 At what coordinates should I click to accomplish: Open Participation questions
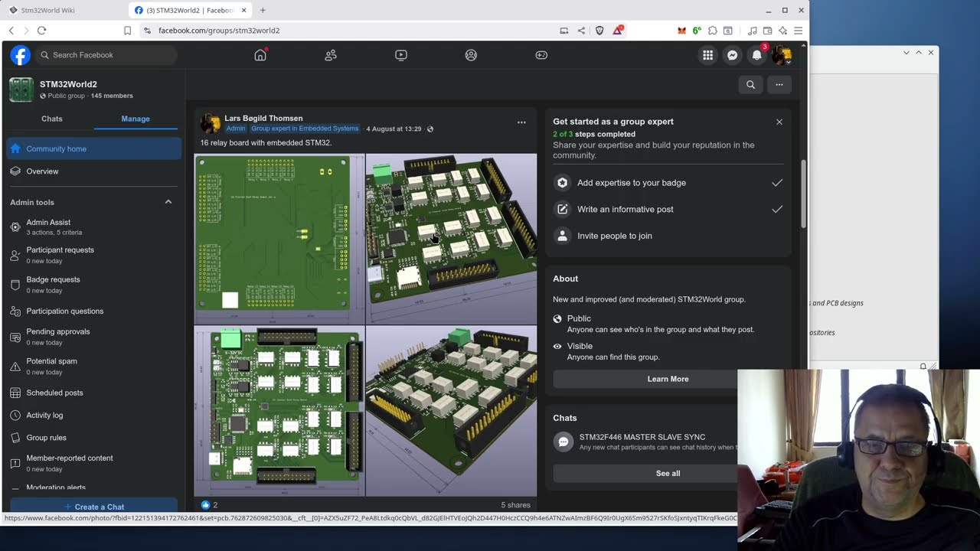tap(93, 311)
